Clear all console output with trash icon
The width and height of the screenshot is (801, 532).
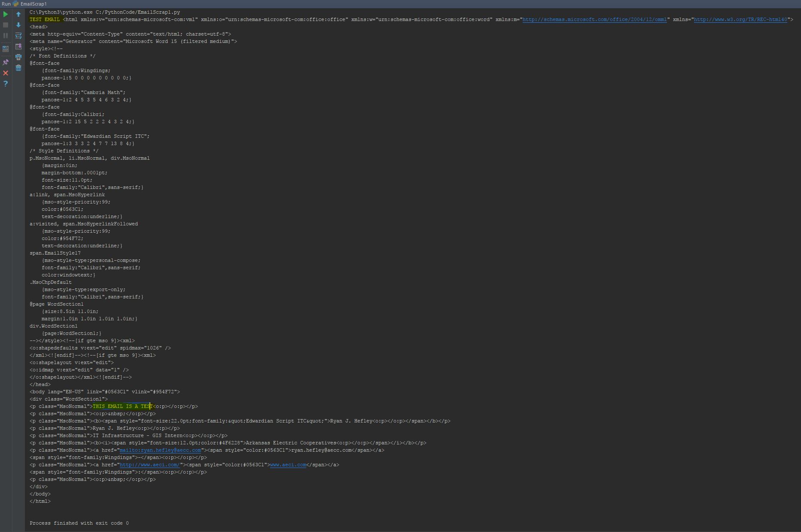click(18, 68)
